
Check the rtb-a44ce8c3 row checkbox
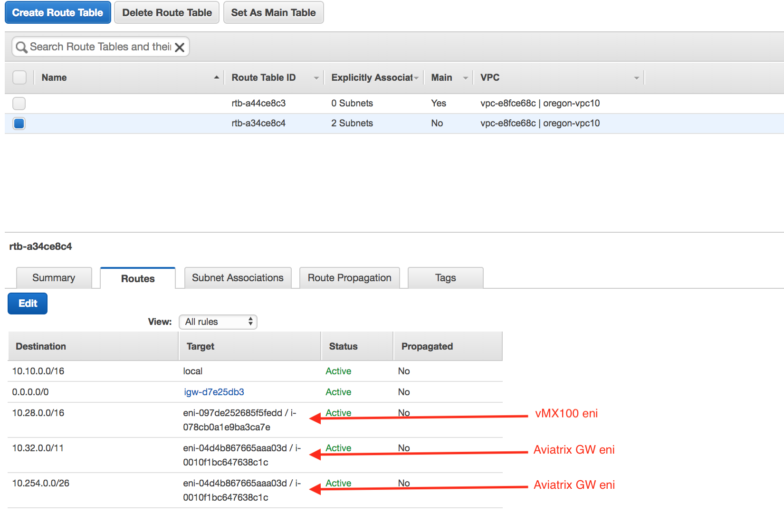pyautogui.click(x=19, y=103)
